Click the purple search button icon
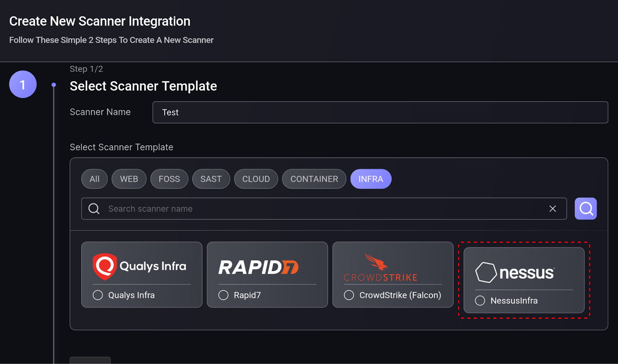The width and height of the screenshot is (618, 364). pyautogui.click(x=586, y=209)
